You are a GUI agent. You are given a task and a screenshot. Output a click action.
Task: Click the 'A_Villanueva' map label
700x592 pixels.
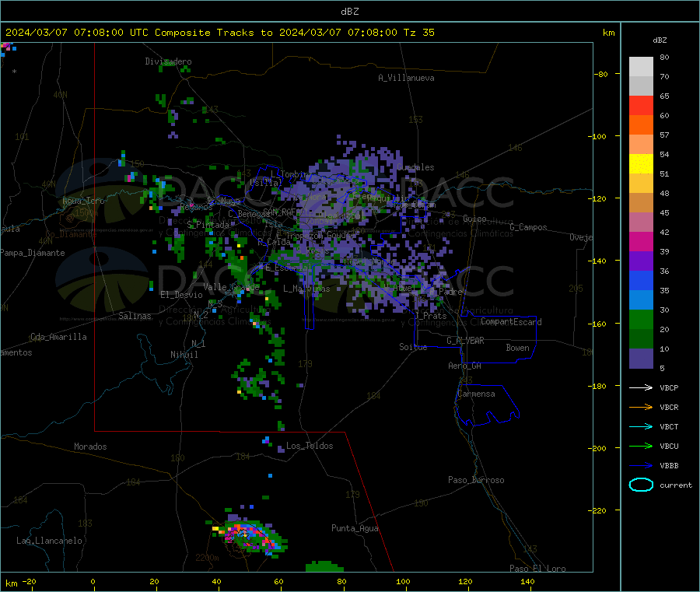tap(406, 78)
